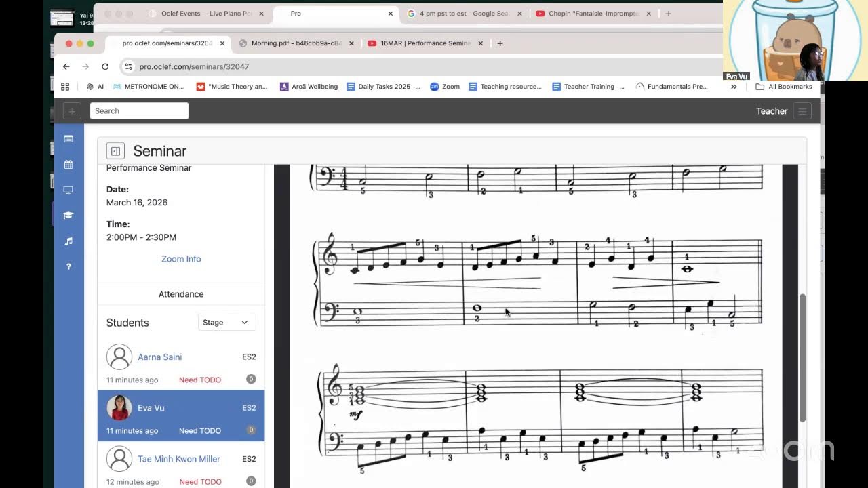Click the sheet music page scrollbar
Screen dimensions: 868x488
coord(804,358)
